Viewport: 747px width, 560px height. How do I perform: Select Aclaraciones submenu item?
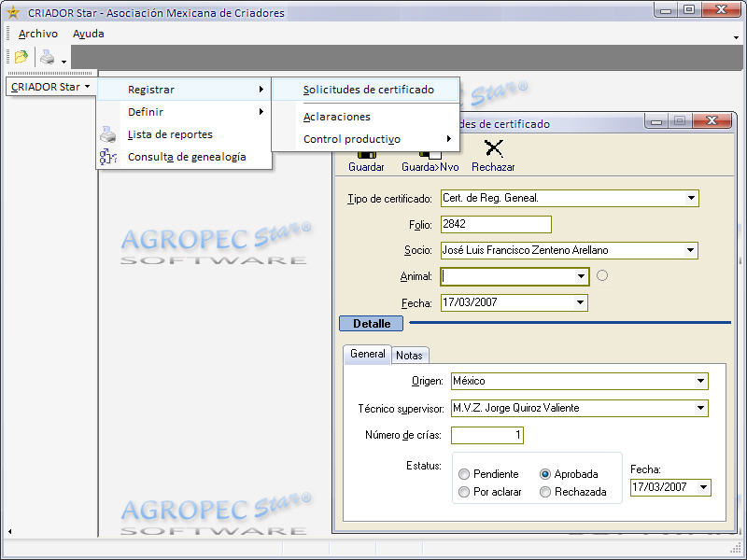[x=366, y=117]
